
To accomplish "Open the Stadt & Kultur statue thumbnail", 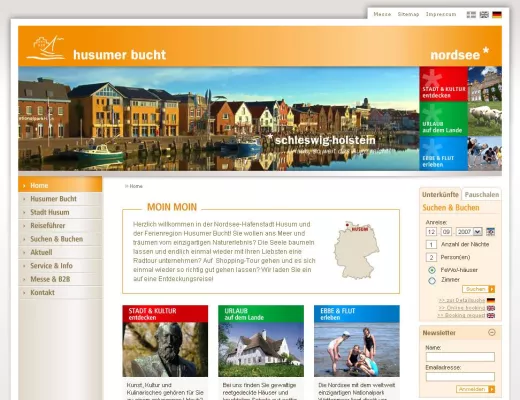I will click(165, 350).
